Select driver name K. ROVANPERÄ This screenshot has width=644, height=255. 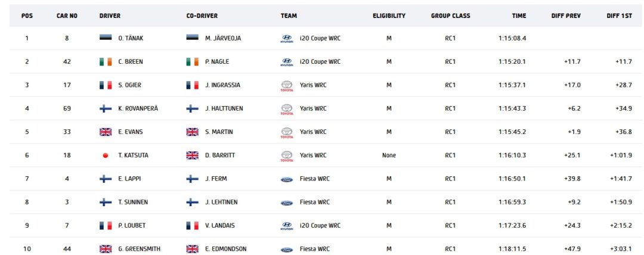tap(138, 108)
